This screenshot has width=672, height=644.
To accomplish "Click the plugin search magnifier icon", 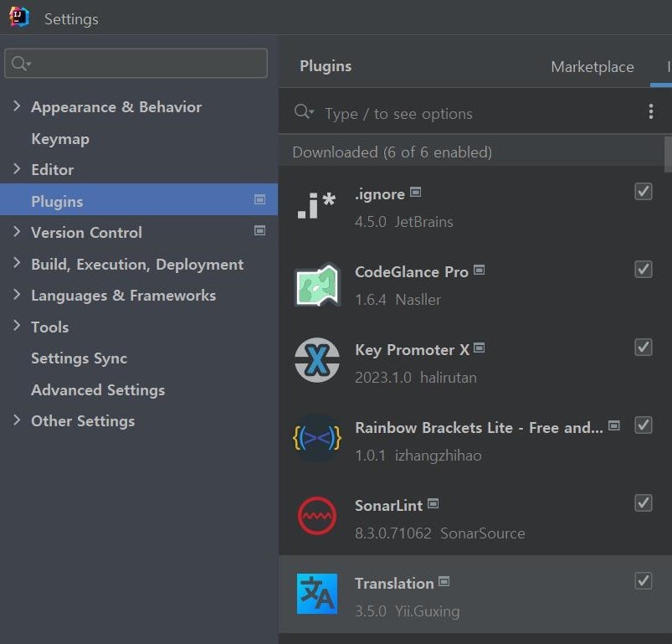I will (x=304, y=112).
